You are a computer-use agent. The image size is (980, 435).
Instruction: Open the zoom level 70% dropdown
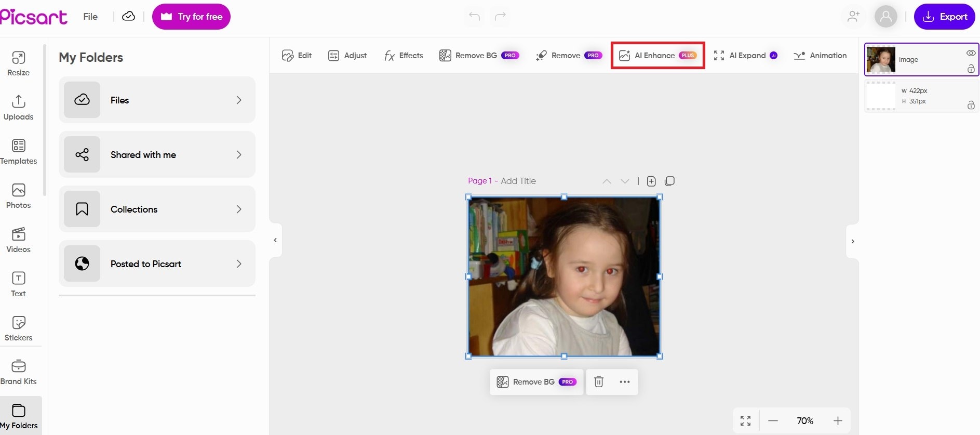point(805,421)
